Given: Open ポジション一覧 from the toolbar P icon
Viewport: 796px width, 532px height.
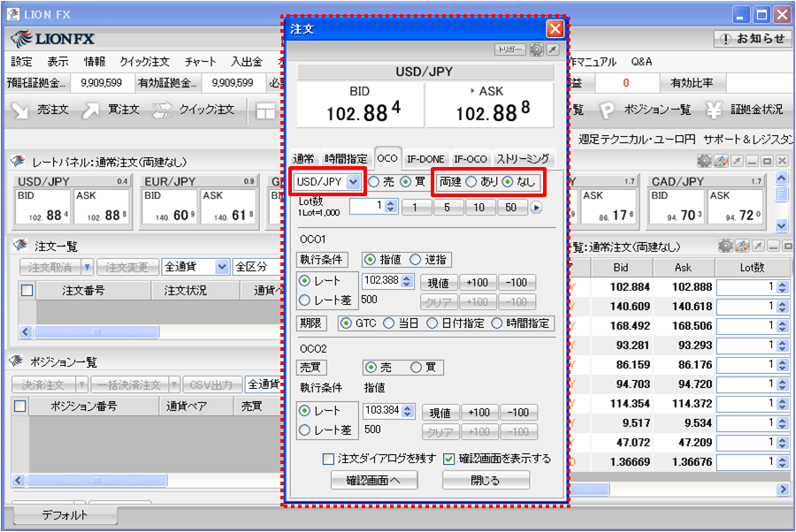Looking at the screenshot, I should click(607, 110).
